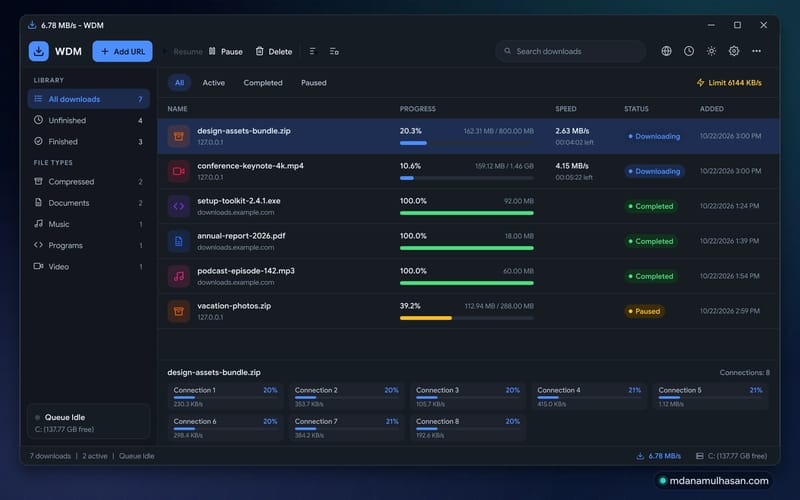Click progress bar of conference-keynote-4k.mp4
This screenshot has height=500, width=800.
pos(467,178)
